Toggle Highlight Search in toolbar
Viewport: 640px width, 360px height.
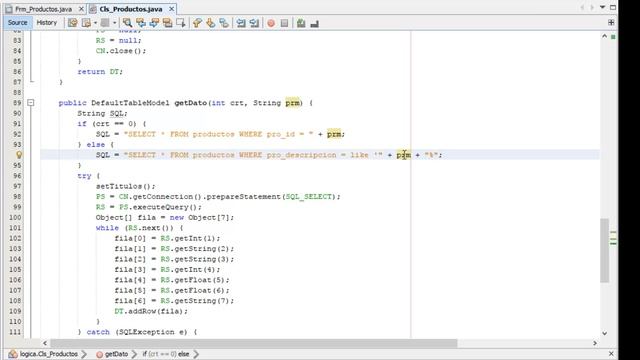[x=167, y=23]
